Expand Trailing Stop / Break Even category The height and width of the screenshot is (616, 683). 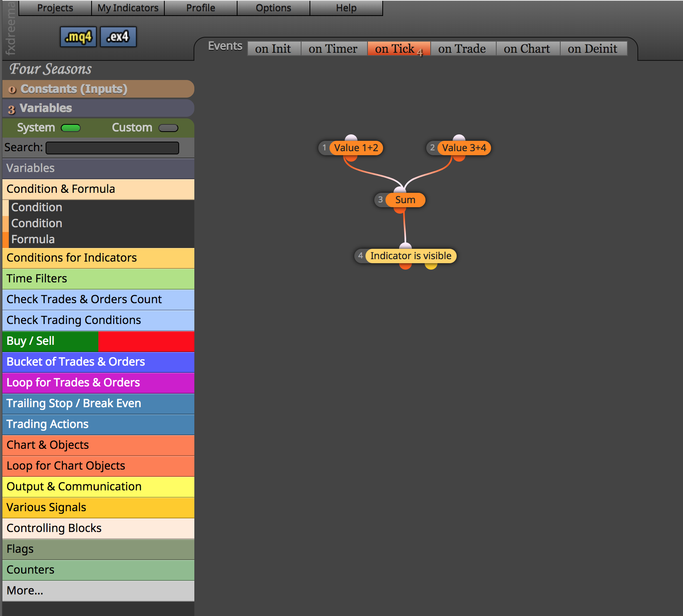(x=98, y=404)
